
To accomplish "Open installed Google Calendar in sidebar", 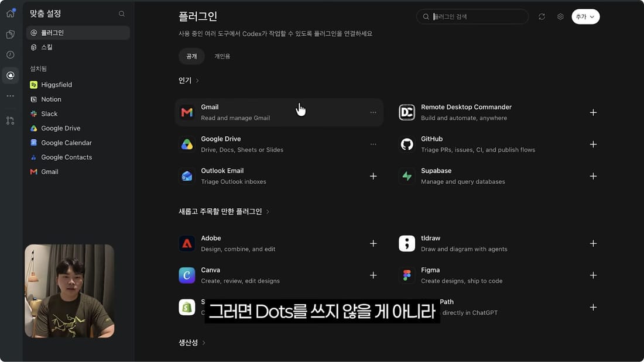I will [x=78, y=143].
